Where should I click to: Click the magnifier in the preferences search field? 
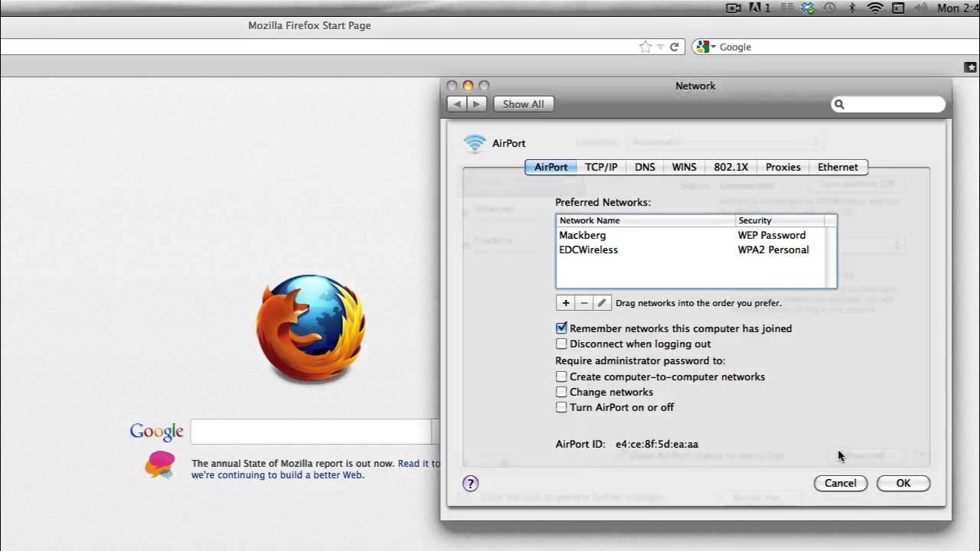pyautogui.click(x=839, y=104)
